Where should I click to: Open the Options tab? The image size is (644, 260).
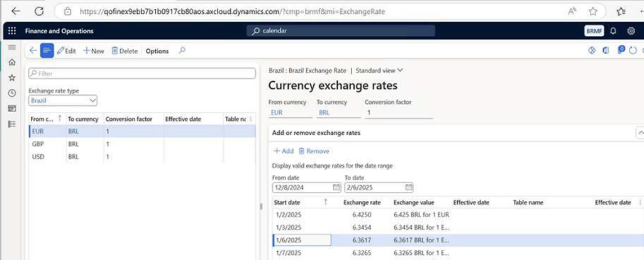tap(157, 51)
